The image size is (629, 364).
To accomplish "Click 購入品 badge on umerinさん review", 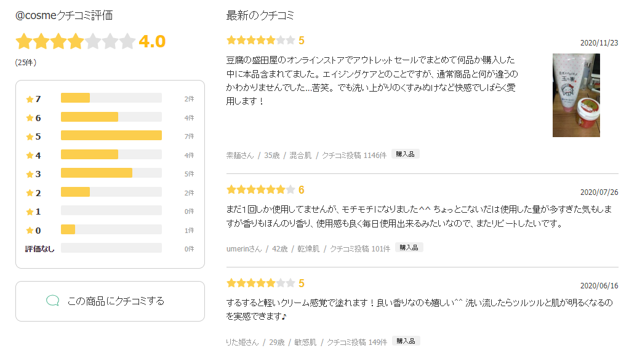I will (x=409, y=248).
